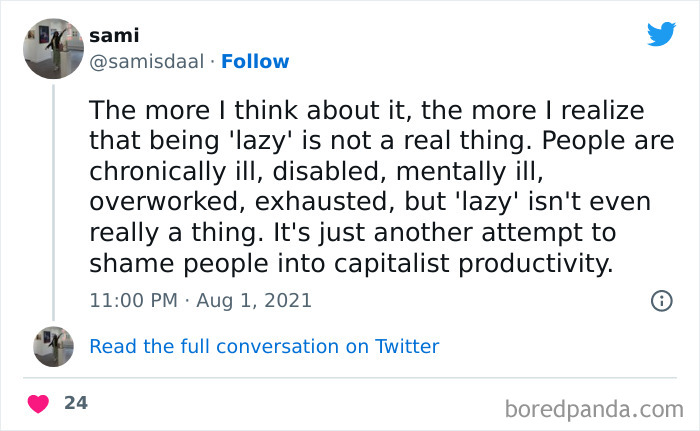
Task: Click the small avatar beside the conversation link
Action: [x=53, y=346]
